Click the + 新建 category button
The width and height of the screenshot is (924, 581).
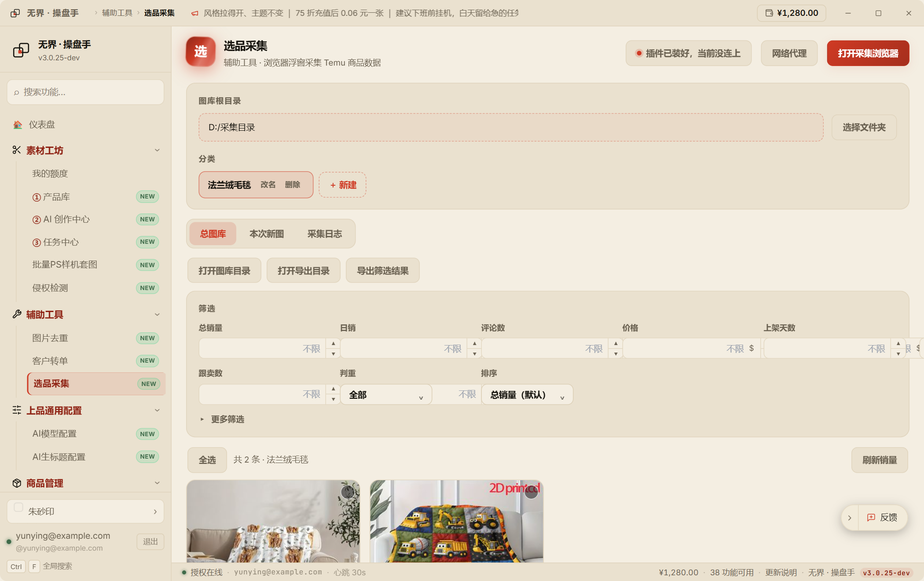pyautogui.click(x=343, y=185)
